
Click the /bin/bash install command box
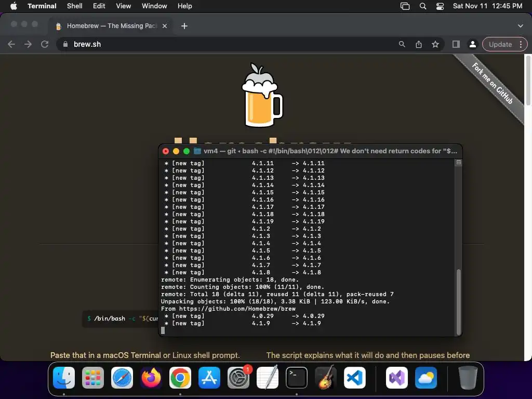[x=121, y=318]
